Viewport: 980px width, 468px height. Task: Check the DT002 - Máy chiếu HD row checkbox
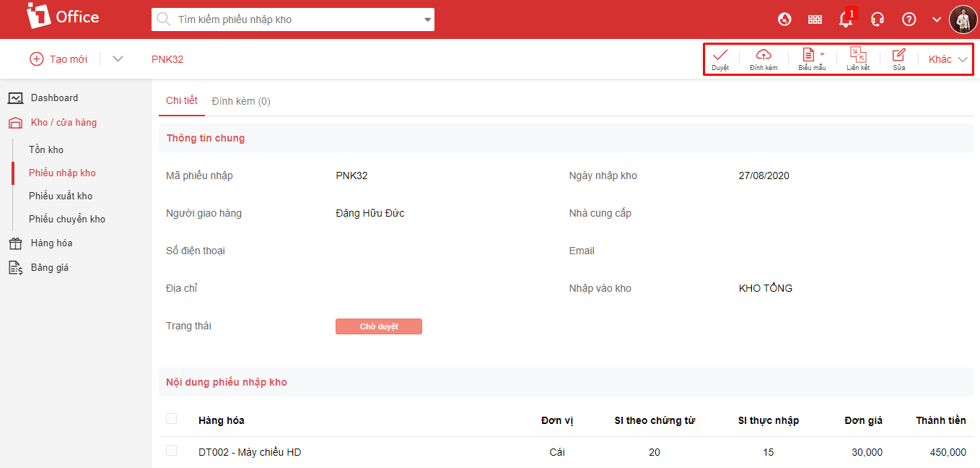tap(171, 451)
